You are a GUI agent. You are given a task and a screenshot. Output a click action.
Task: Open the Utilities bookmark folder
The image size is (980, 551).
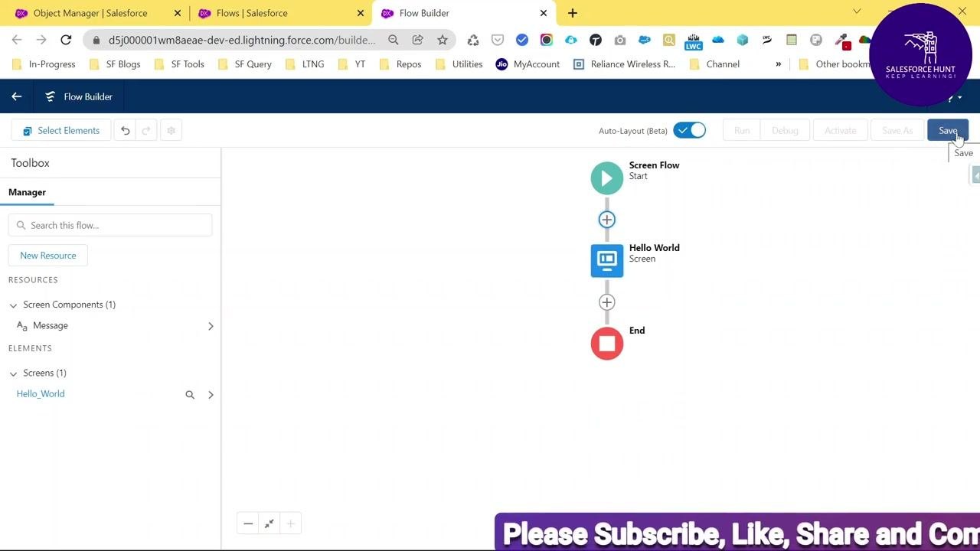[x=459, y=64]
